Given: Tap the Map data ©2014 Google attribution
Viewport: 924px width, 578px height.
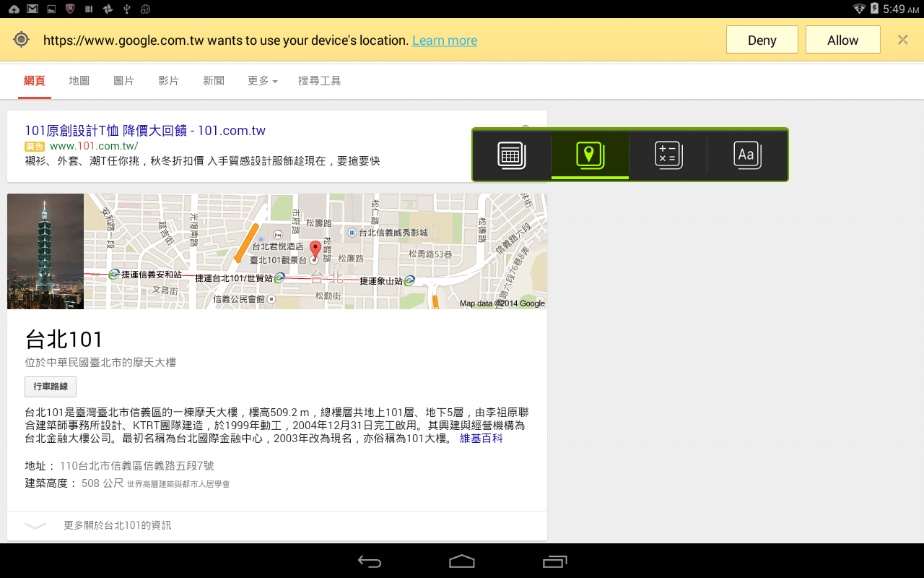Looking at the screenshot, I should (502, 303).
